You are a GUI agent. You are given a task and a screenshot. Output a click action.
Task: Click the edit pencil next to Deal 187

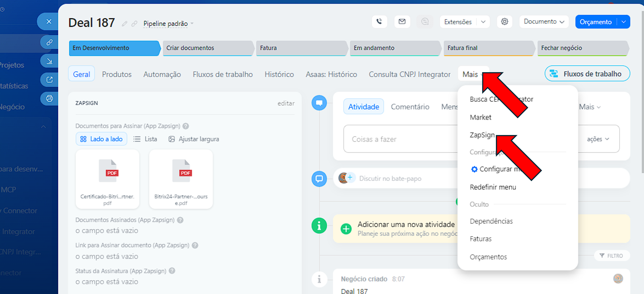pos(124,24)
